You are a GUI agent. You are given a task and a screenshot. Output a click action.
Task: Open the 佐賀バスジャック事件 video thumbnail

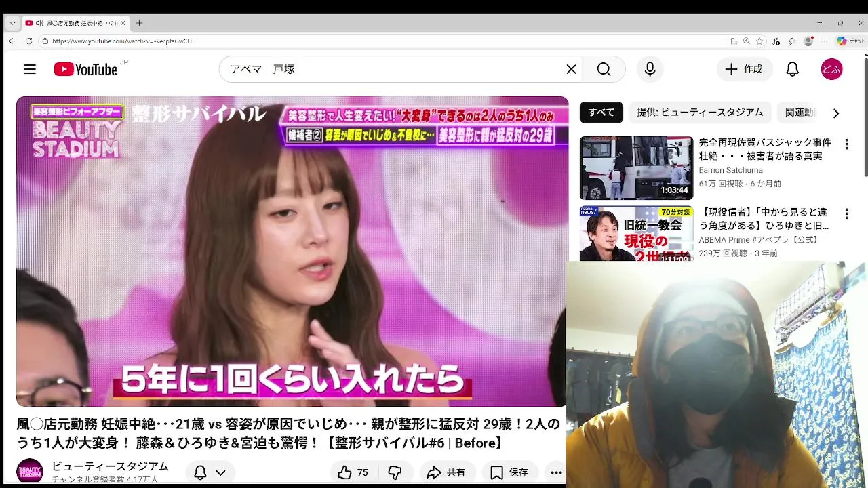636,167
